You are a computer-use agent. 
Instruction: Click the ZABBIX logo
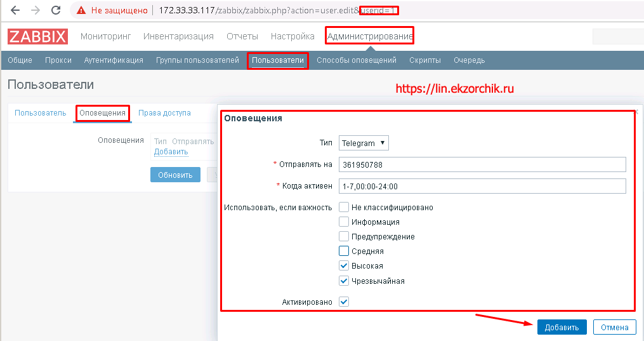point(37,36)
